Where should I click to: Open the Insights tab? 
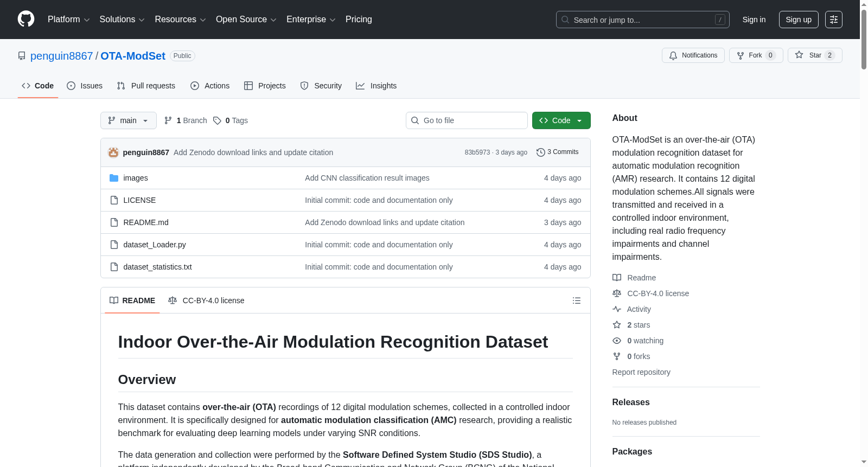click(x=376, y=86)
